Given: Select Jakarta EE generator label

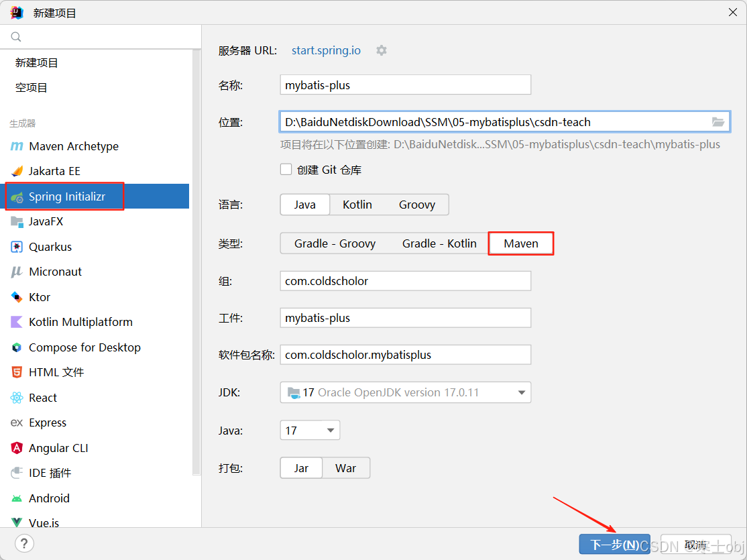Looking at the screenshot, I should click(x=54, y=171).
